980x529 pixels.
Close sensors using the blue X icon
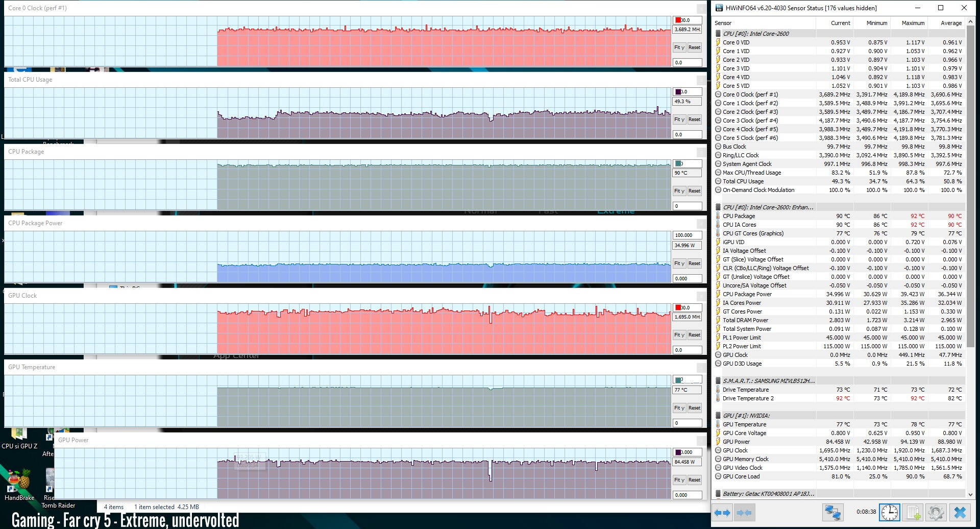pos(960,512)
